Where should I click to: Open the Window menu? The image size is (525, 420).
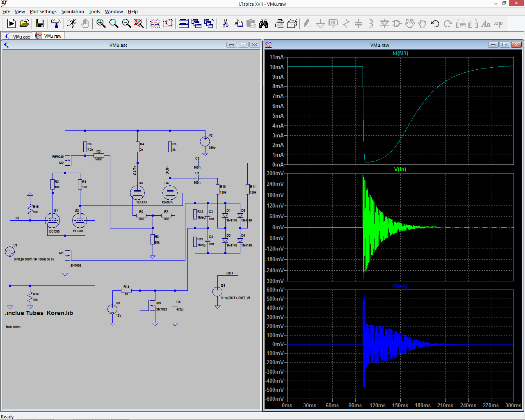[x=114, y=11]
